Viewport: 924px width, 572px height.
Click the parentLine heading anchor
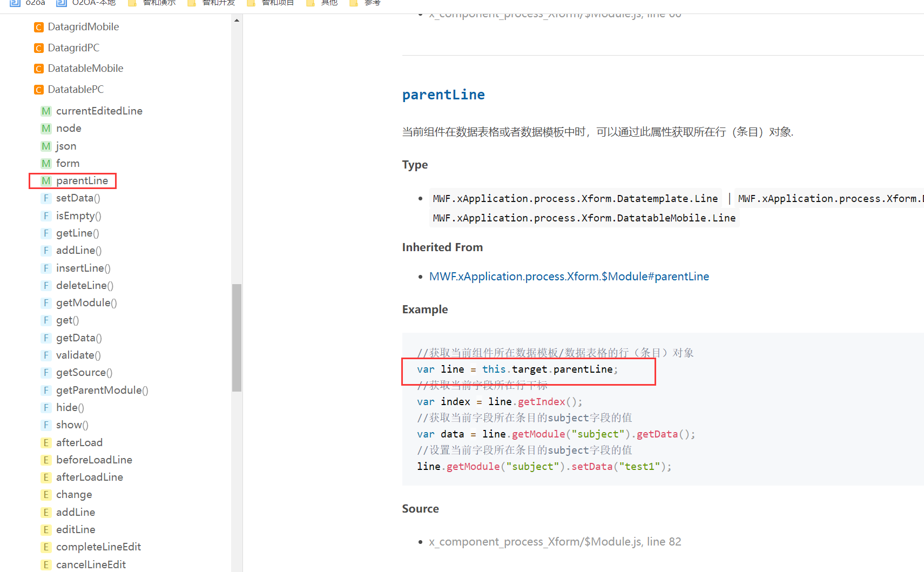coord(443,95)
